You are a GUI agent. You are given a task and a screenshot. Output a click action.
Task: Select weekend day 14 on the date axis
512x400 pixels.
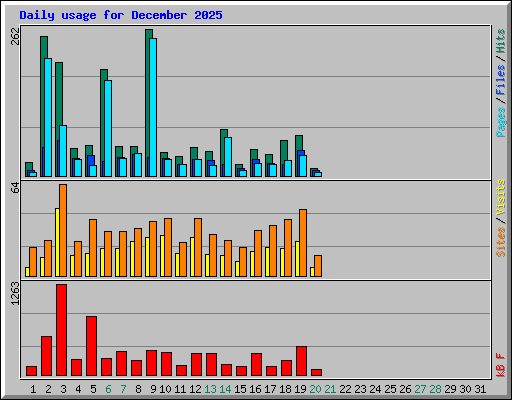225,389
